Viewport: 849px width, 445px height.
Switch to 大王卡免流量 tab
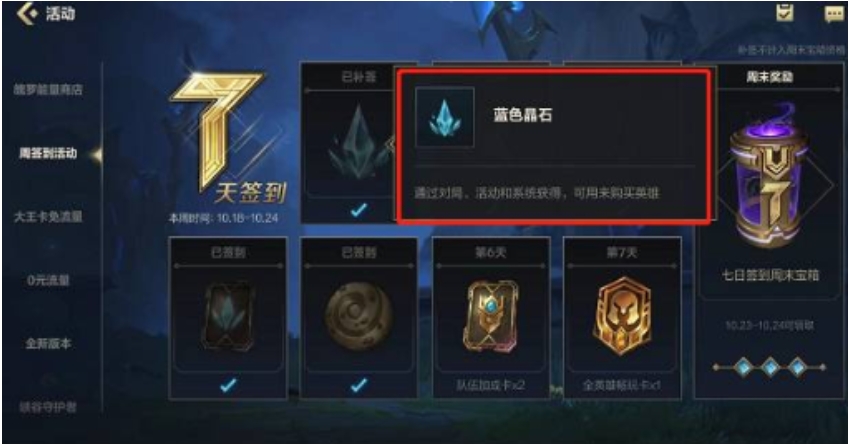[48, 217]
